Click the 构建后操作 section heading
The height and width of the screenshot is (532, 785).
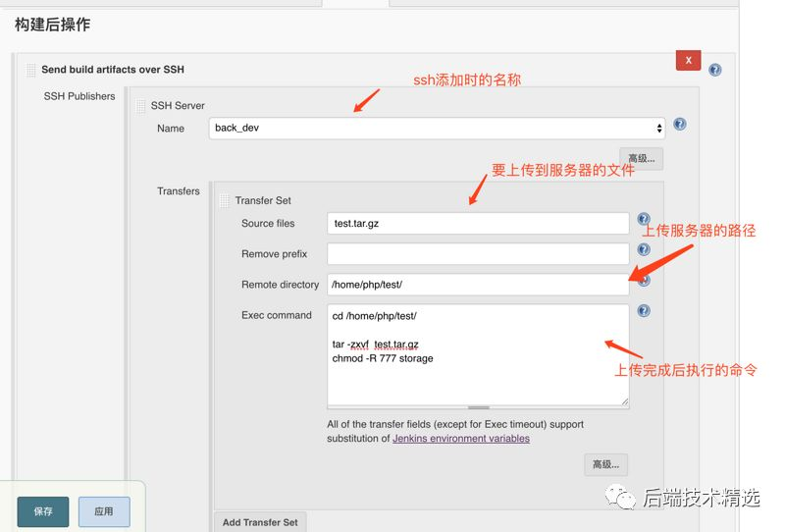[x=53, y=24]
